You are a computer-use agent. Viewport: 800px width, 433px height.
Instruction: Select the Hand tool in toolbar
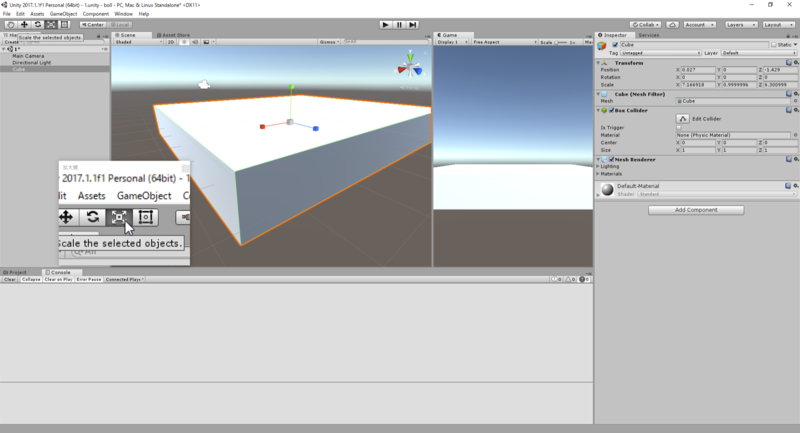[x=10, y=24]
